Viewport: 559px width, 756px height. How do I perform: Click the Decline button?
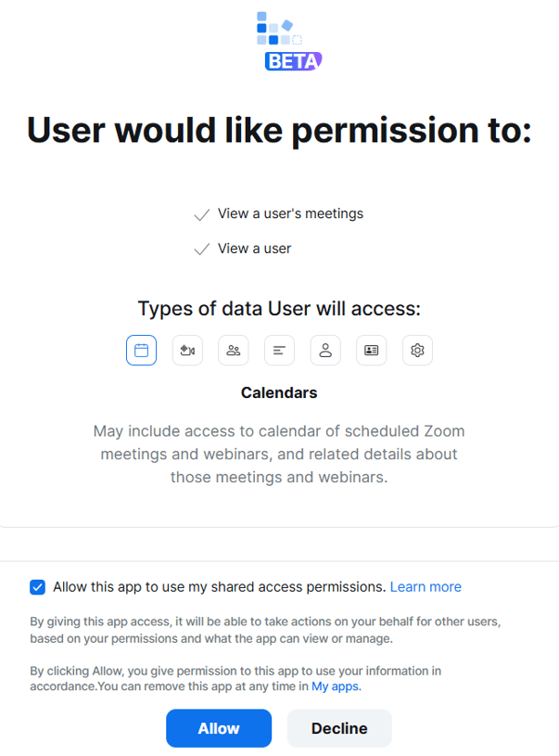(x=339, y=728)
